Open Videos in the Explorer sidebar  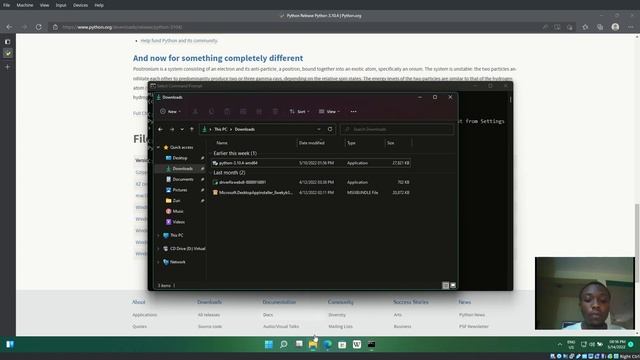click(179, 222)
